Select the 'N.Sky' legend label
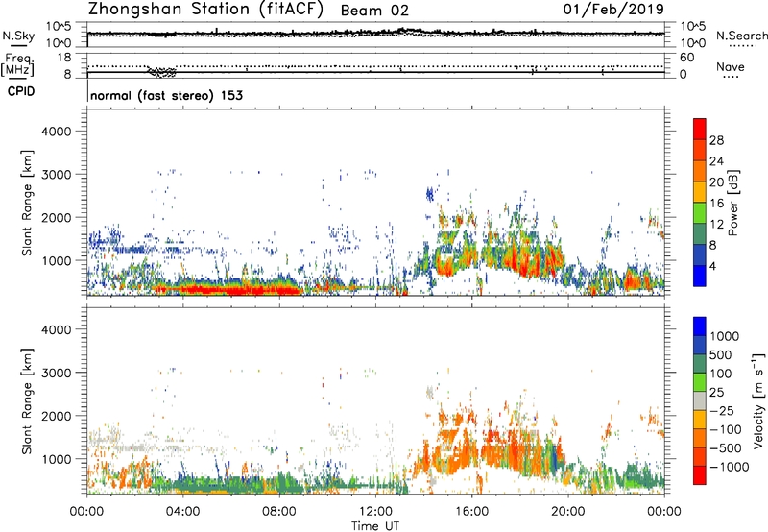Screen dimensions: 768x532 18,36
